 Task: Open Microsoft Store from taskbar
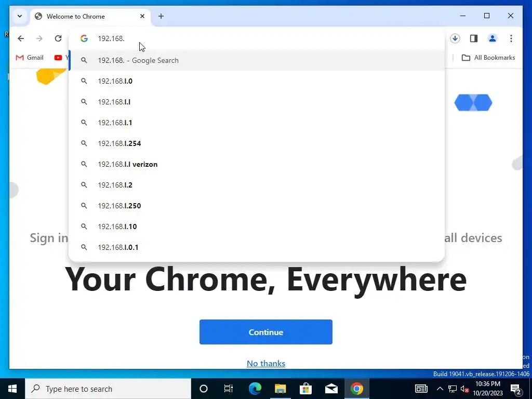(305, 389)
